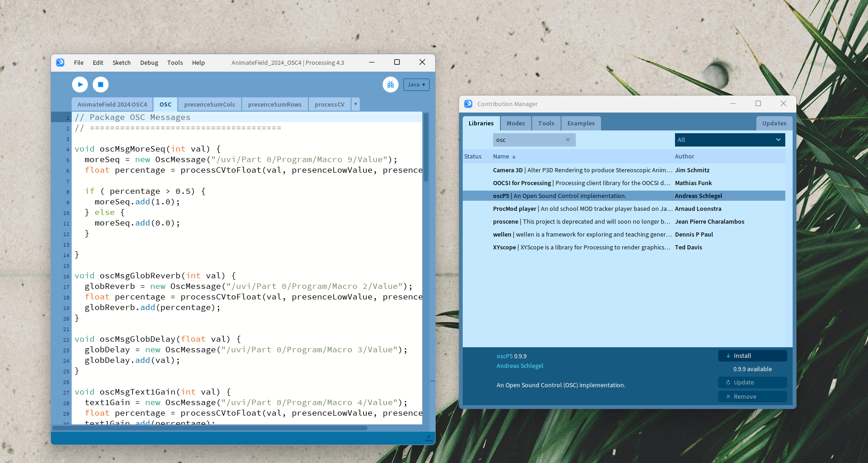Click the Processing logo in editor title bar
This screenshot has width=868, height=463.
60,62
